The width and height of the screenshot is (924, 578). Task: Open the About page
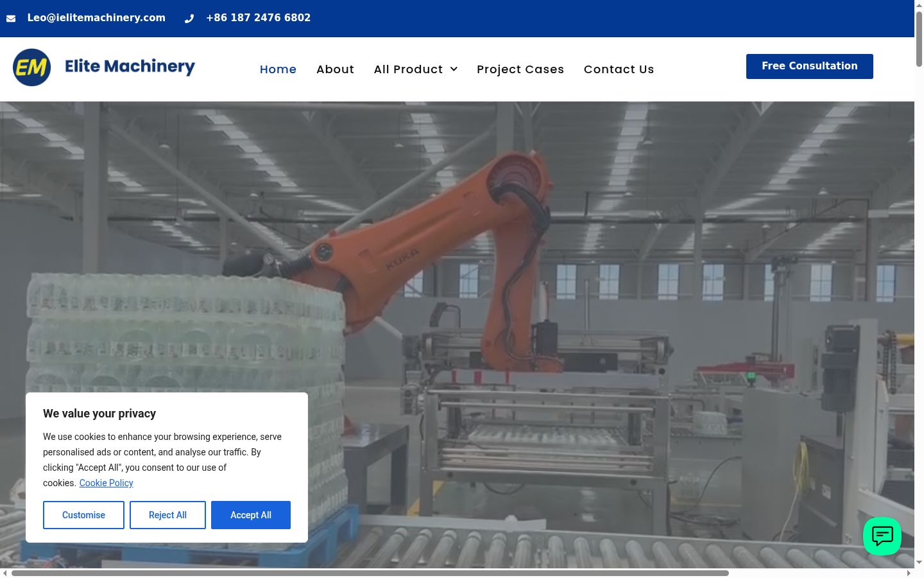pos(335,69)
